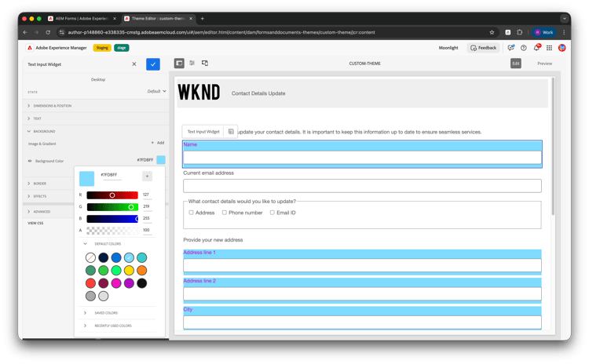The width and height of the screenshot is (589, 364).
Task: Open the Help question mark icon
Action: pyautogui.click(x=524, y=48)
